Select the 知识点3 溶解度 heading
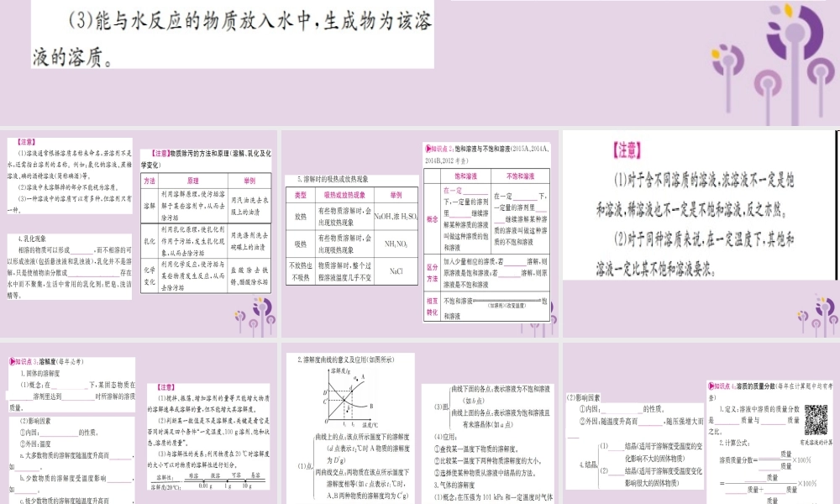 point(46,362)
